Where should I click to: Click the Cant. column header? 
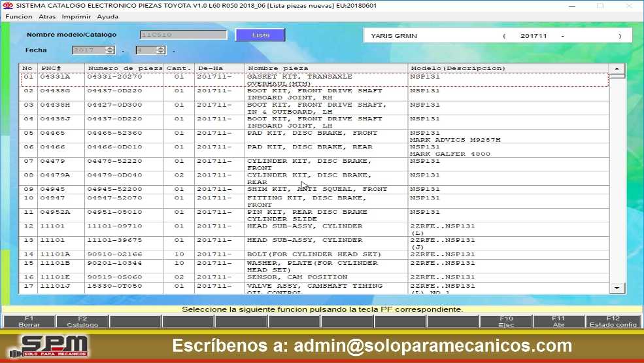pos(178,68)
